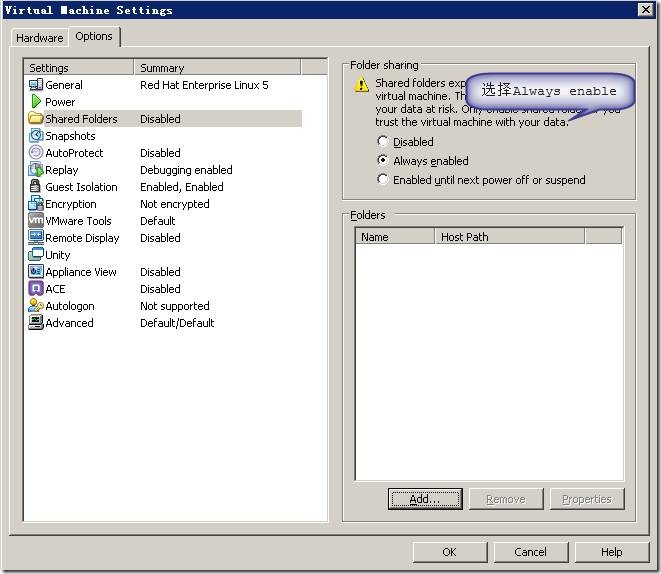
Task: Click the Summary column header
Action: (x=217, y=68)
